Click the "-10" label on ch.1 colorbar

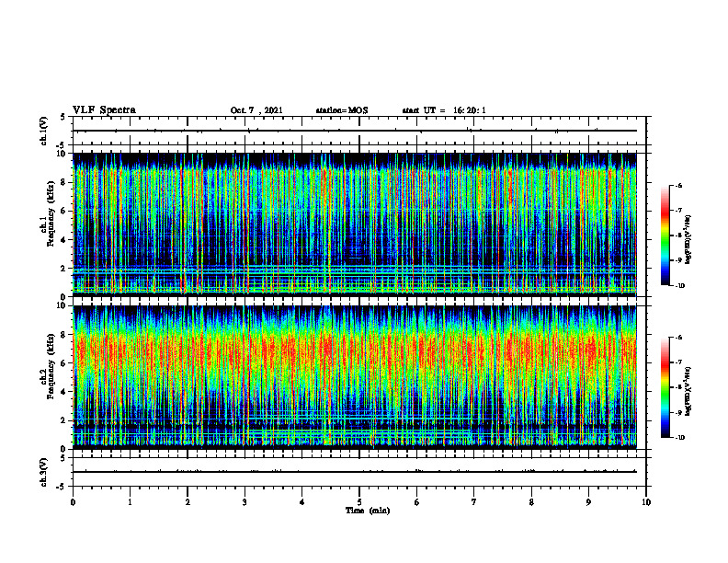679,285
